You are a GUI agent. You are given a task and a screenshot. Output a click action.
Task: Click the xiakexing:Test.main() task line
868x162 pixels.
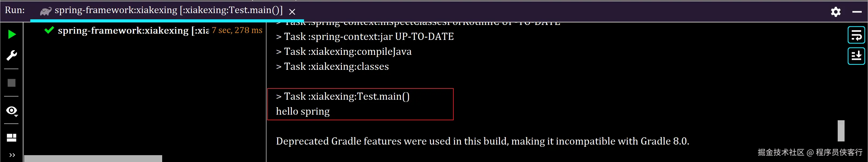point(343,97)
